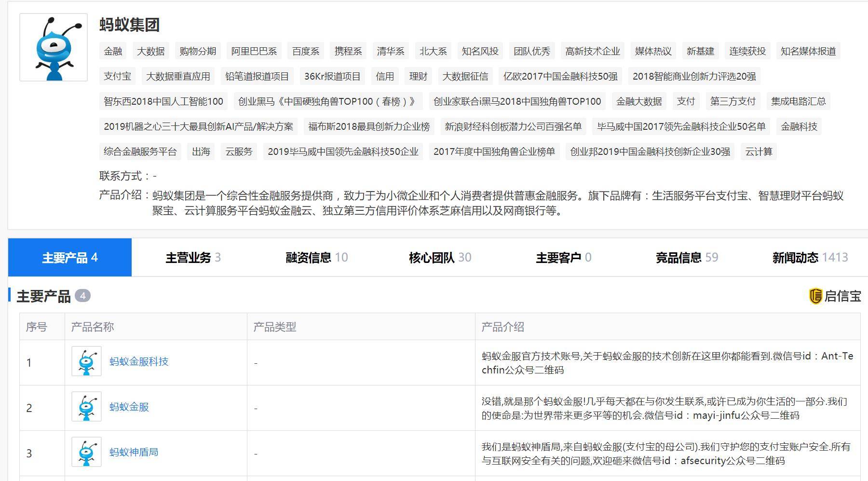The width and height of the screenshot is (868, 481).
Task: Open the 蚂蚁金服 product link
Action: 130,407
